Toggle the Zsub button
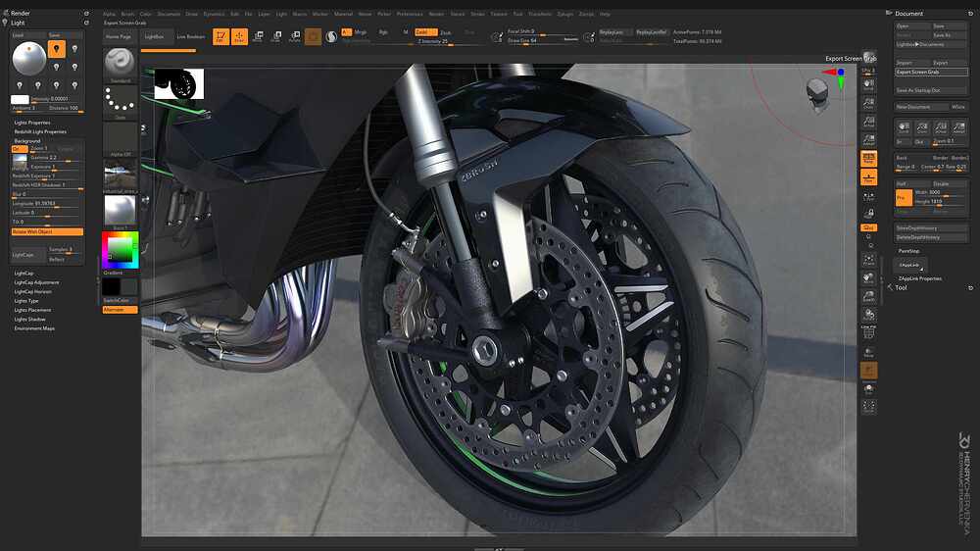The width and height of the screenshot is (980, 551). (446, 32)
